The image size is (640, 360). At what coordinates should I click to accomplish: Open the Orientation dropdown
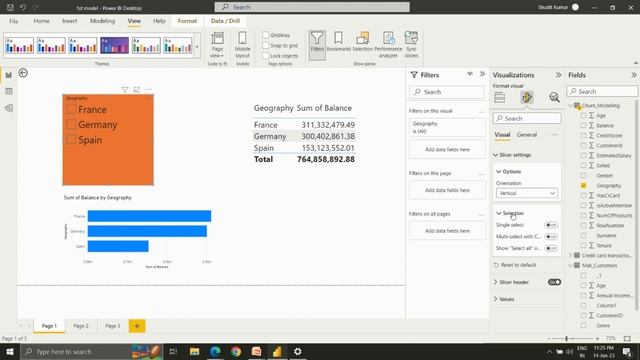[526, 193]
